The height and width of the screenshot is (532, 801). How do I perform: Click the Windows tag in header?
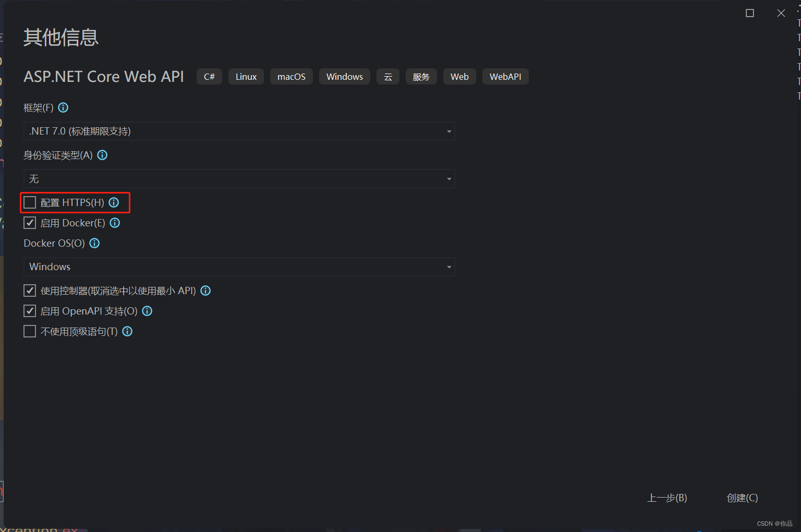click(345, 77)
